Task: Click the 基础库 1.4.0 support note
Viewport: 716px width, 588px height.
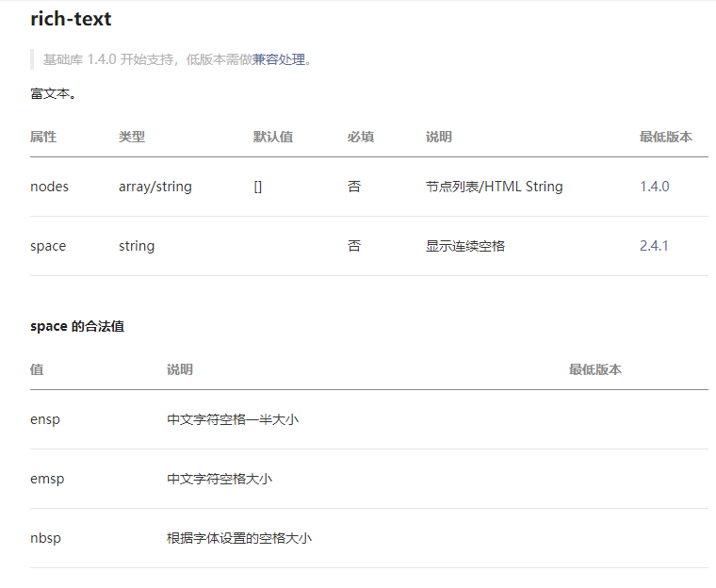Action: [178, 60]
